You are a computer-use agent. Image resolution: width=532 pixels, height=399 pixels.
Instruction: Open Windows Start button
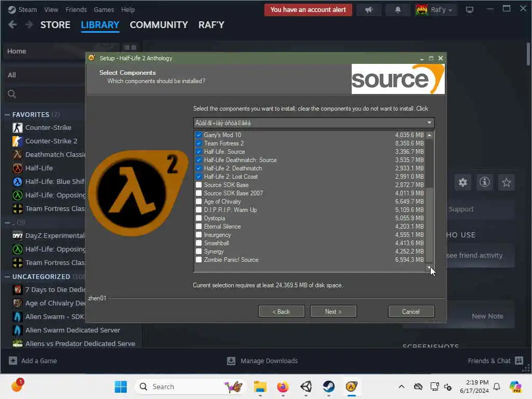tap(121, 387)
